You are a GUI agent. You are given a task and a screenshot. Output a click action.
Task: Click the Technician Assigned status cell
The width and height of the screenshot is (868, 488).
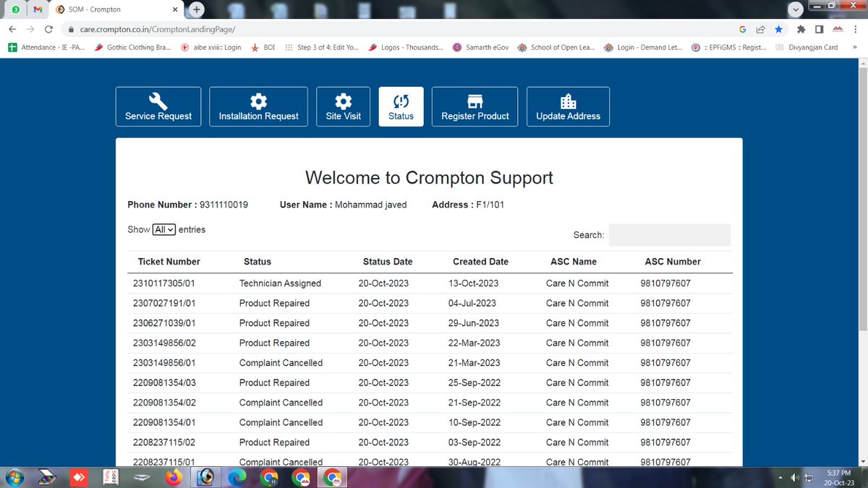[280, 283]
